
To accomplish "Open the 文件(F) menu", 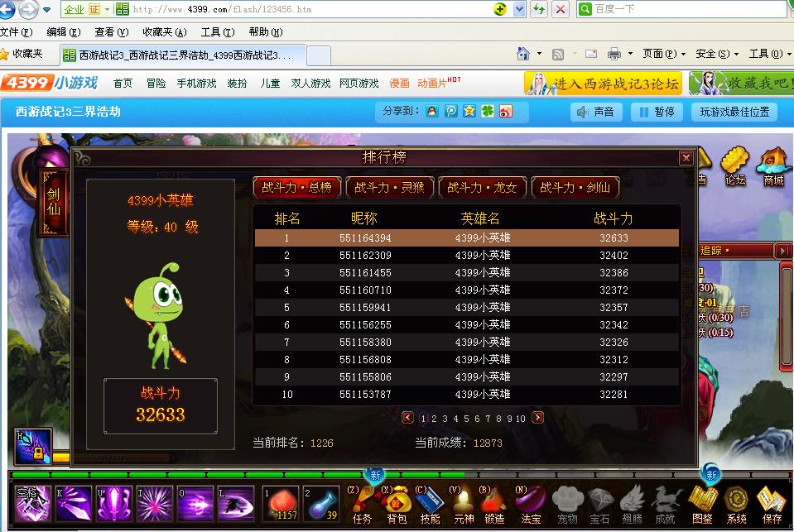I will point(17,32).
